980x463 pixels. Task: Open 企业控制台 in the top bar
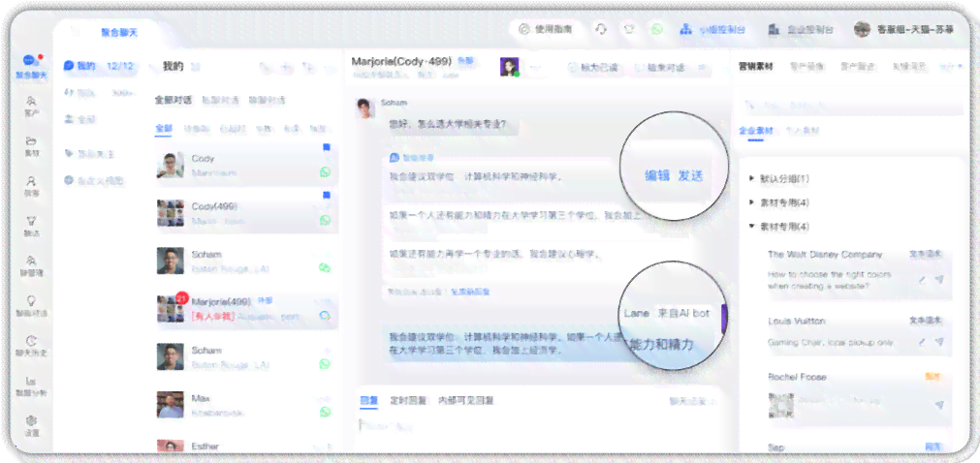pyautogui.click(x=802, y=29)
